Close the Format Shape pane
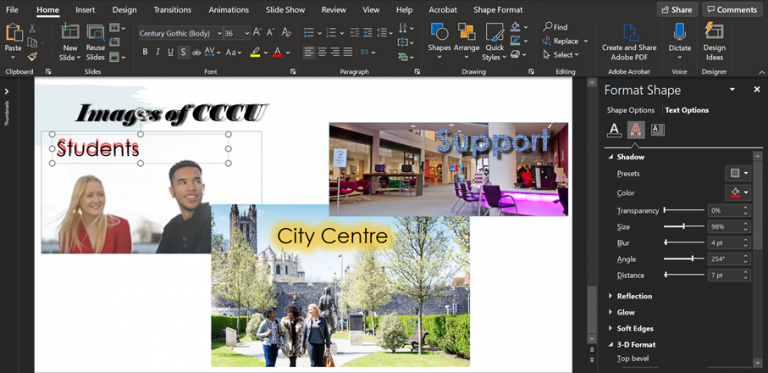This screenshot has height=373, width=768. pyautogui.click(x=756, y=90)
